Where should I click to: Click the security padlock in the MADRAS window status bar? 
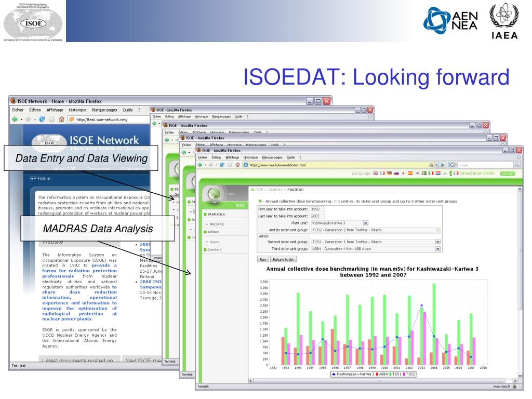515,387
